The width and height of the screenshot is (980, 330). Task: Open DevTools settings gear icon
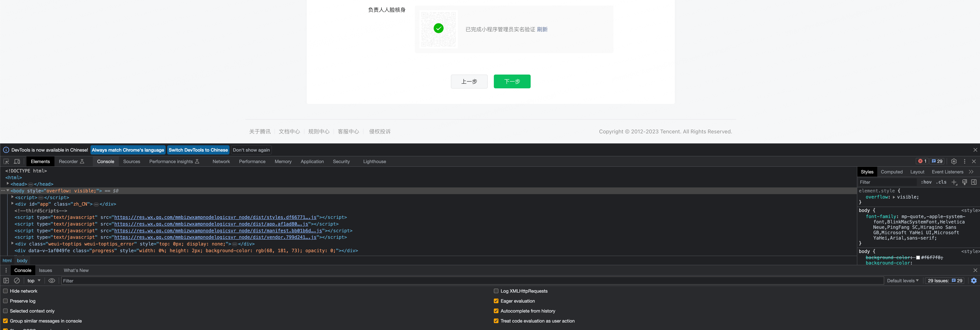click(x=954, y=162)
